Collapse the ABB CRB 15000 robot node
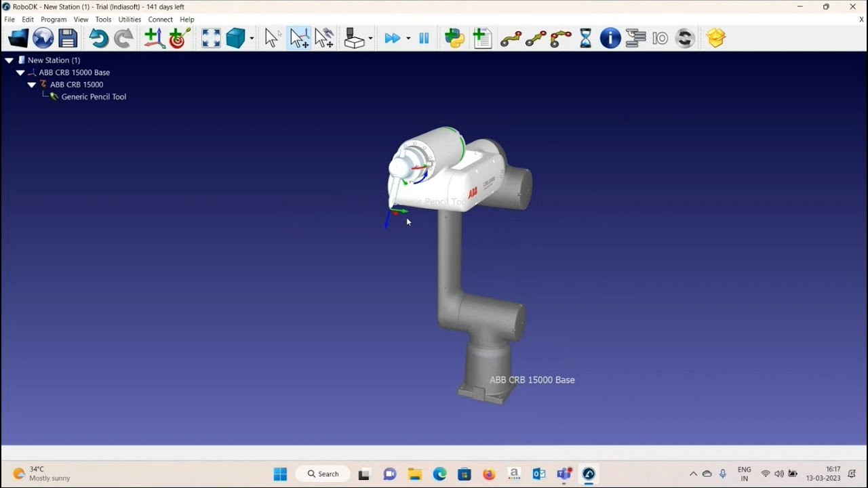The width and height of the screenshot is (868, 488). 32,85
